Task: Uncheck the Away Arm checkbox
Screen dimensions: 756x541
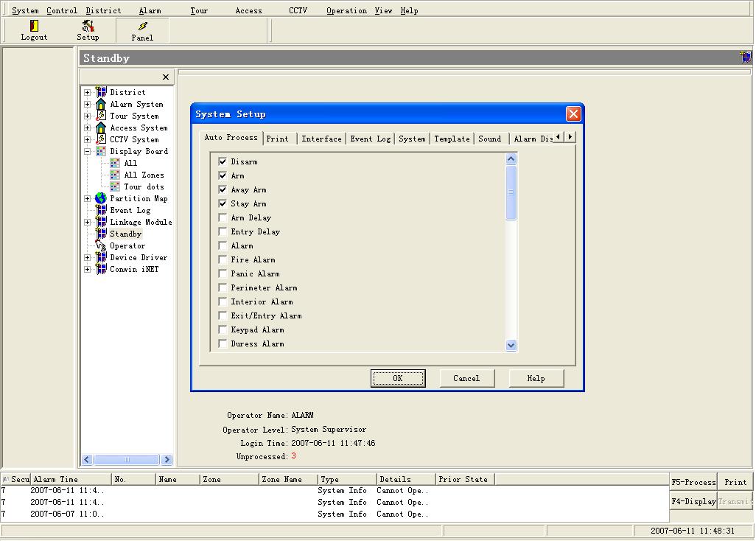Action: [223, 189]
